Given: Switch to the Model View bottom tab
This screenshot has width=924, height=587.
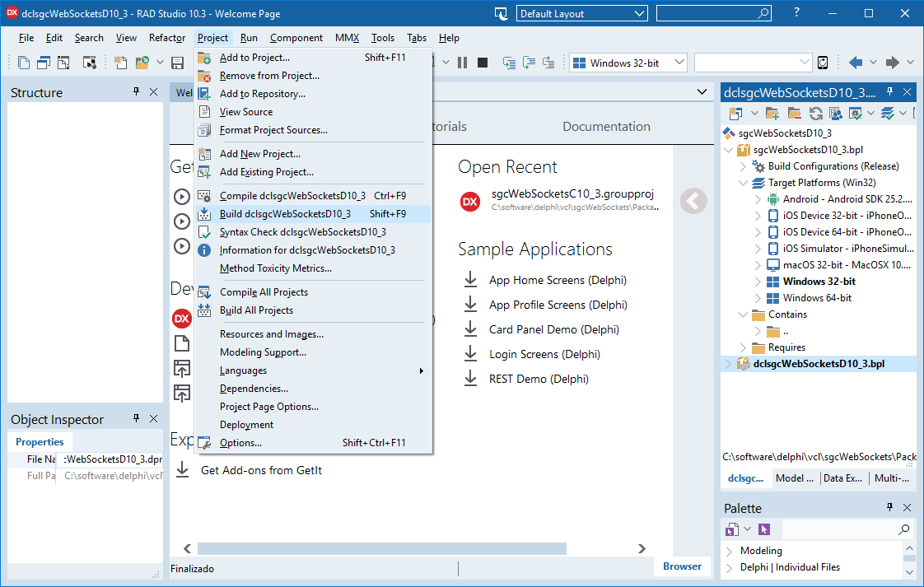Looking at the screenshot, I should tap(795, 478).
